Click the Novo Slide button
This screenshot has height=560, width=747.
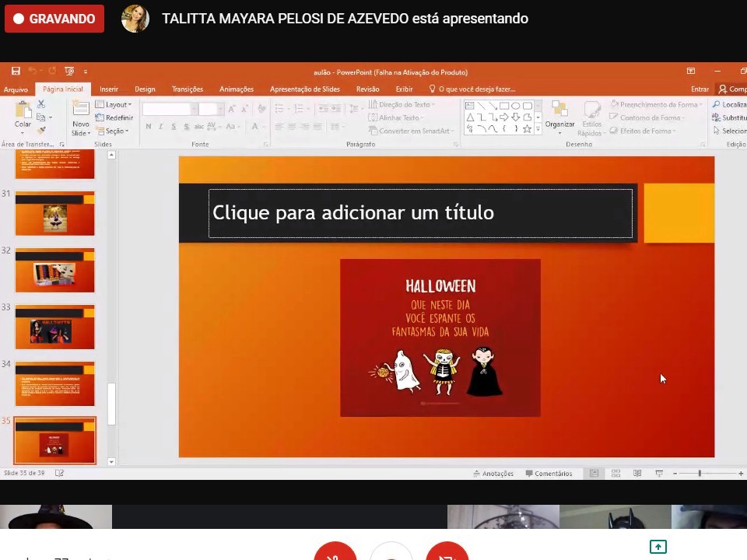pos(81,118)
